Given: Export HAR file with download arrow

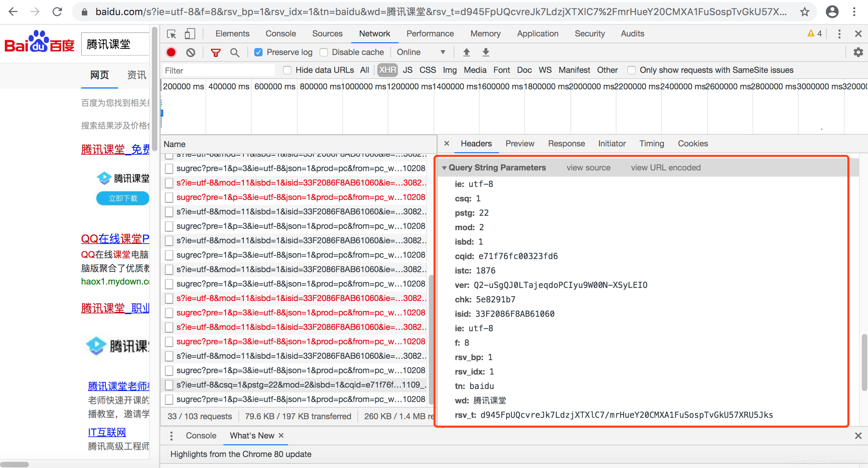Looking at the screenshot, I should pyautogui.click(x=486, y=52).
